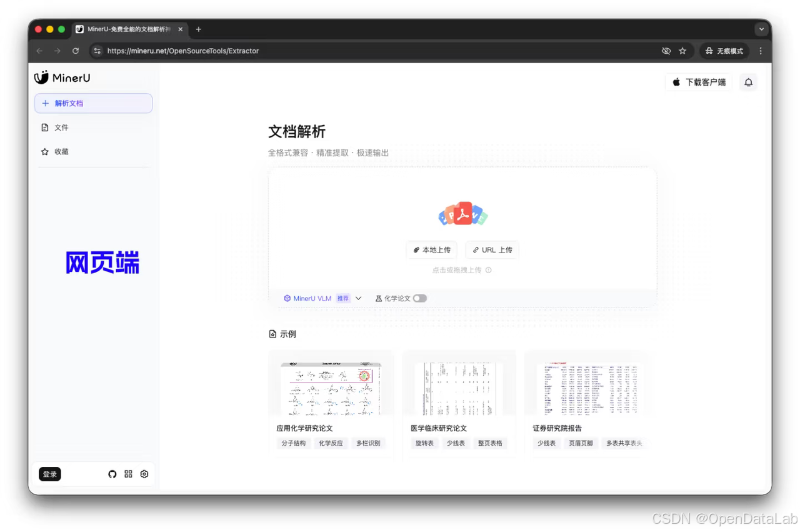Screen dimensions: 800x532
Task: Open the 解析文档 sidebar item
Action: tap(93, 103)
